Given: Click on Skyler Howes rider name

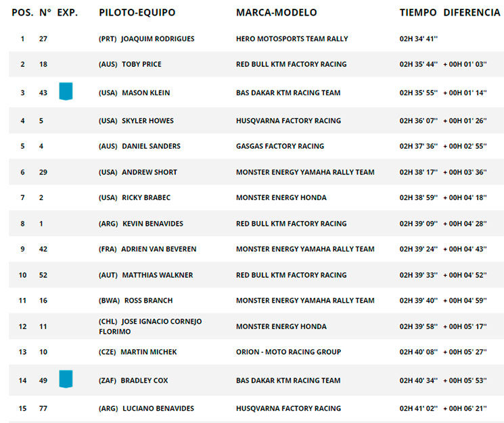Looking at the screenshot, I should [147, 121].
